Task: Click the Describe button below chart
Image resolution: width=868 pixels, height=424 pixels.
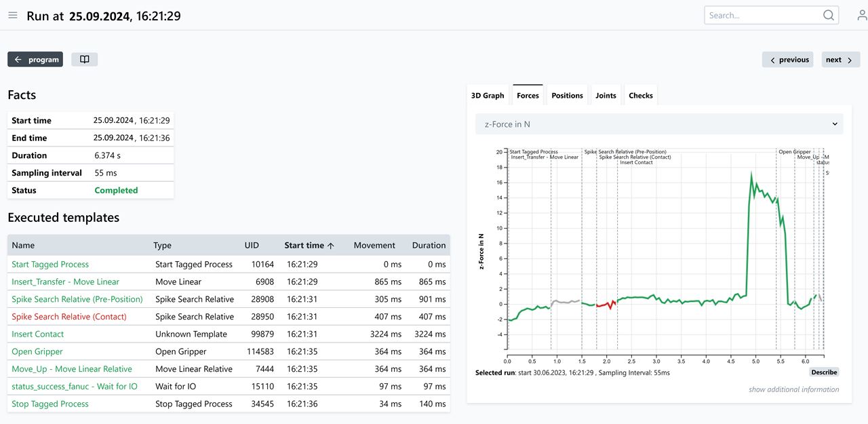Action: tap(824, 372)
